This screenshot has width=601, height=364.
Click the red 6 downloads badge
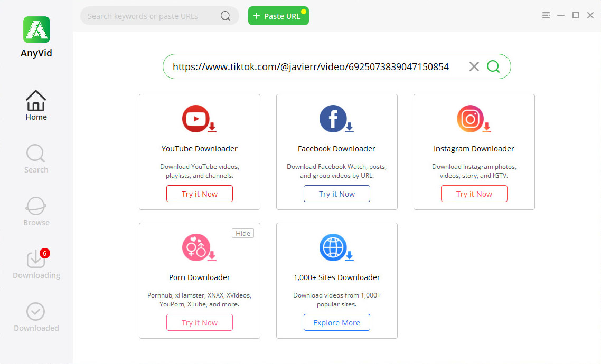tap(44, 253)
